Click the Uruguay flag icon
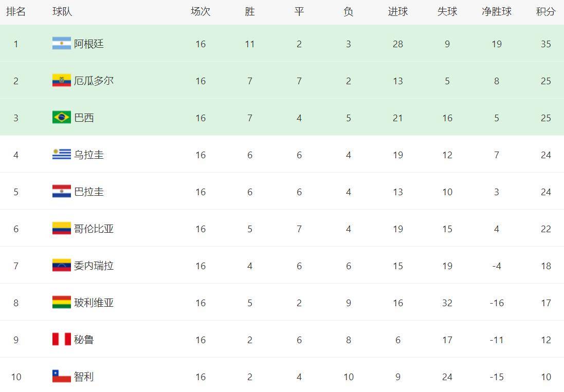This screenshot has width=564, height=392. tap(62, 155)
